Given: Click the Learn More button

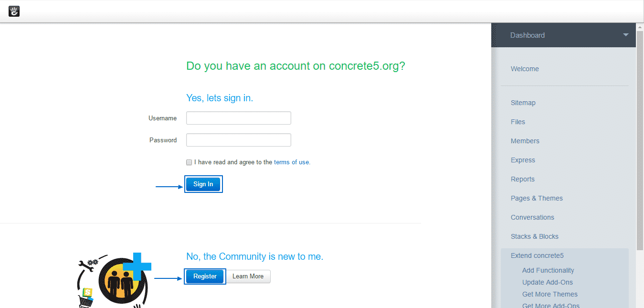Looking at the screenshot, I should click(x=248, y=276).
